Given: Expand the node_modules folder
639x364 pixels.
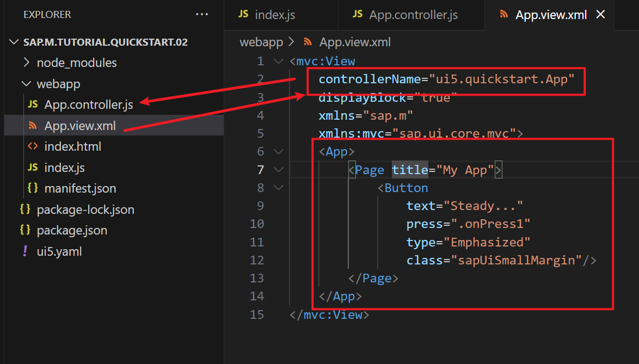Looking at the screenshot, I should [26, 63].
